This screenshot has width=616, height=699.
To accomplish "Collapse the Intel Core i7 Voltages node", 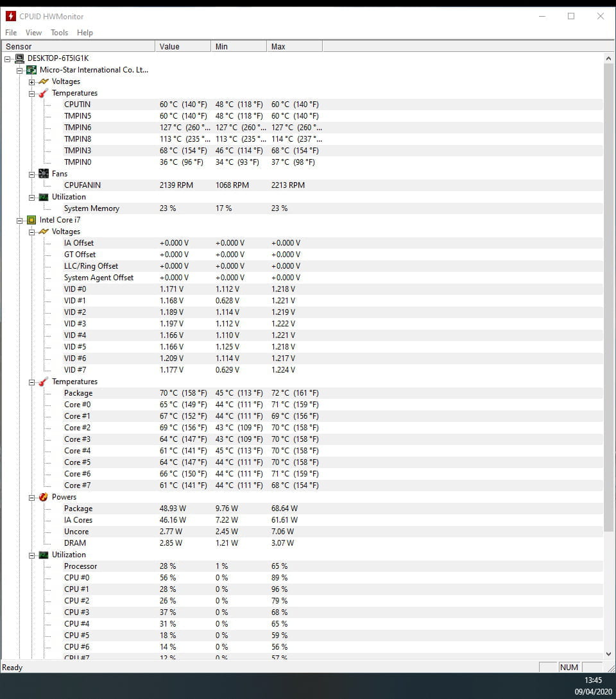I will (31, 232).
